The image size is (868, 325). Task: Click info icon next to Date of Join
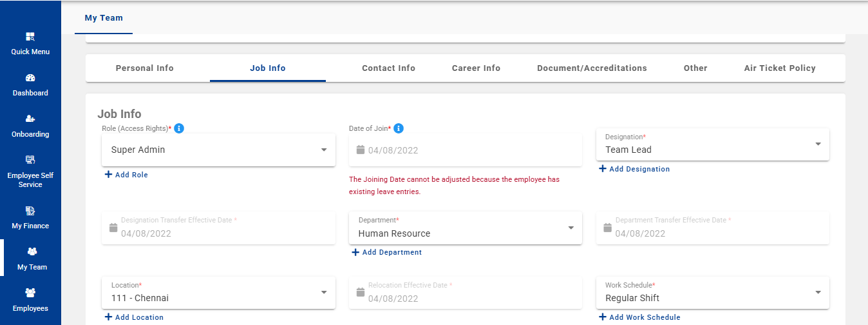(x=399, y=128)
